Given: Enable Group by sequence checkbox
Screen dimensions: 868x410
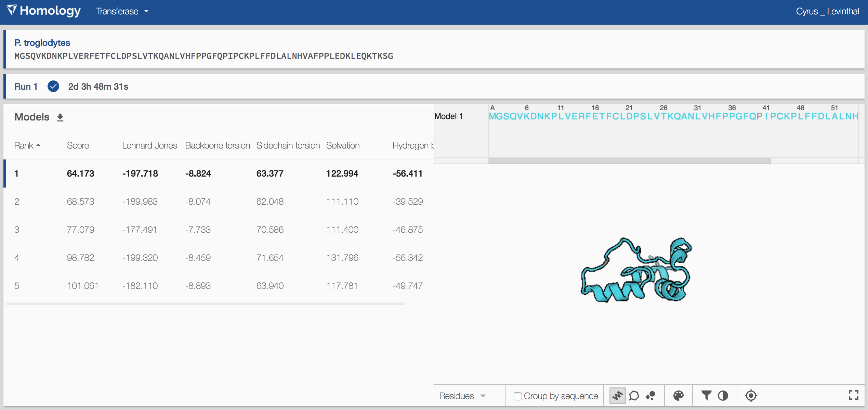Looking at the screenshot, I should click(517, 396).
